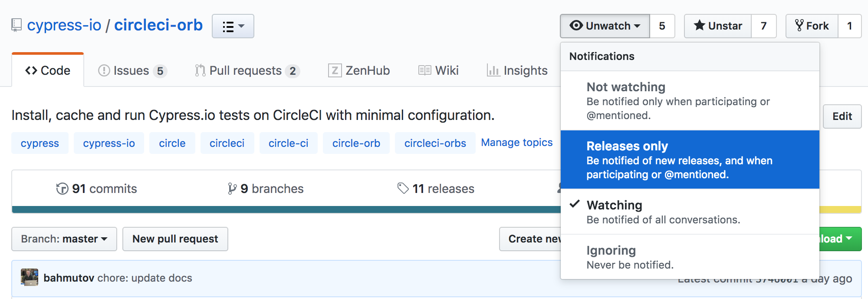Open the Issues tab

(132, 70)
